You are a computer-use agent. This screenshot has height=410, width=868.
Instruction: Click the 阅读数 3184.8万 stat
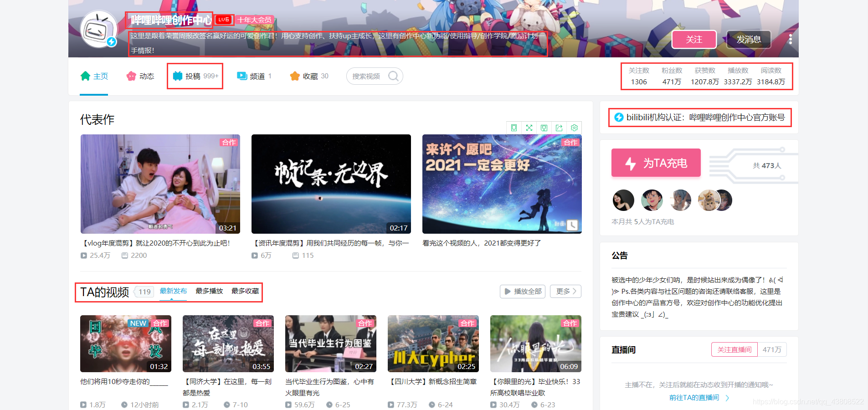771,76
